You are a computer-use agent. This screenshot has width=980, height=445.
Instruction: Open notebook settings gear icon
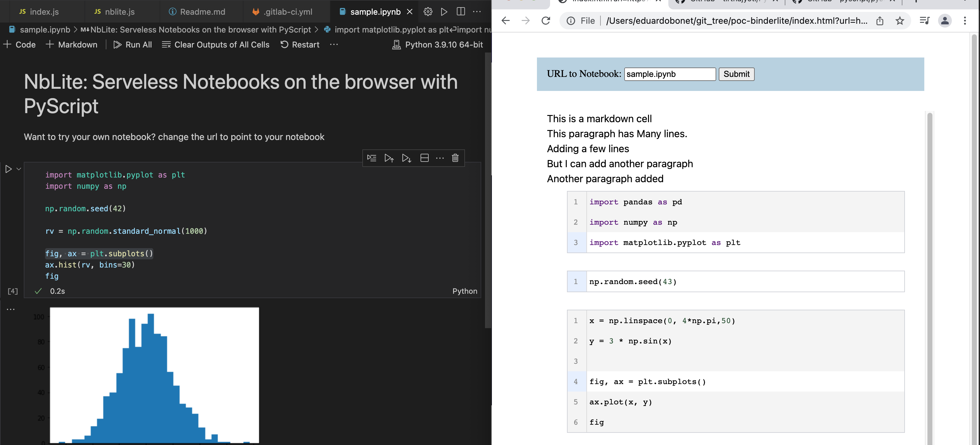coord(428,12)
